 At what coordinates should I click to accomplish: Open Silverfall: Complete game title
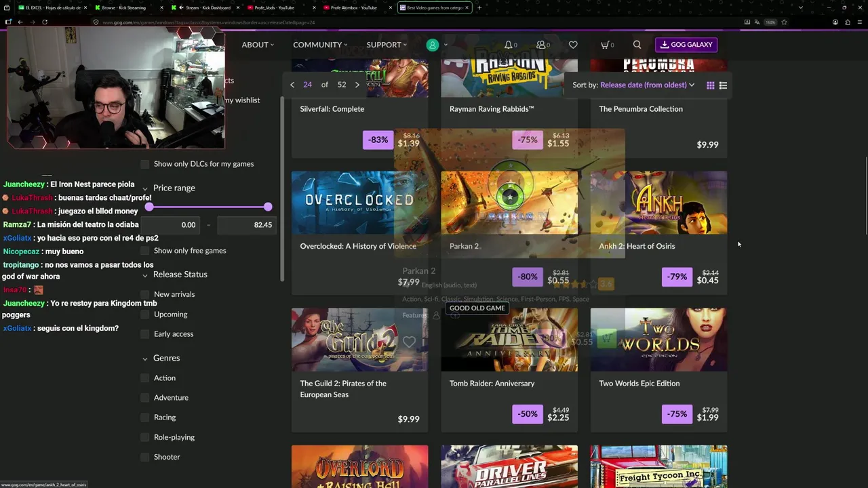332,109
